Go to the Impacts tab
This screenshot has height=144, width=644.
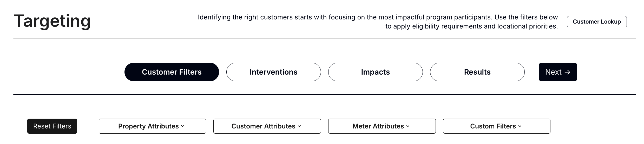tap(375, 72)
